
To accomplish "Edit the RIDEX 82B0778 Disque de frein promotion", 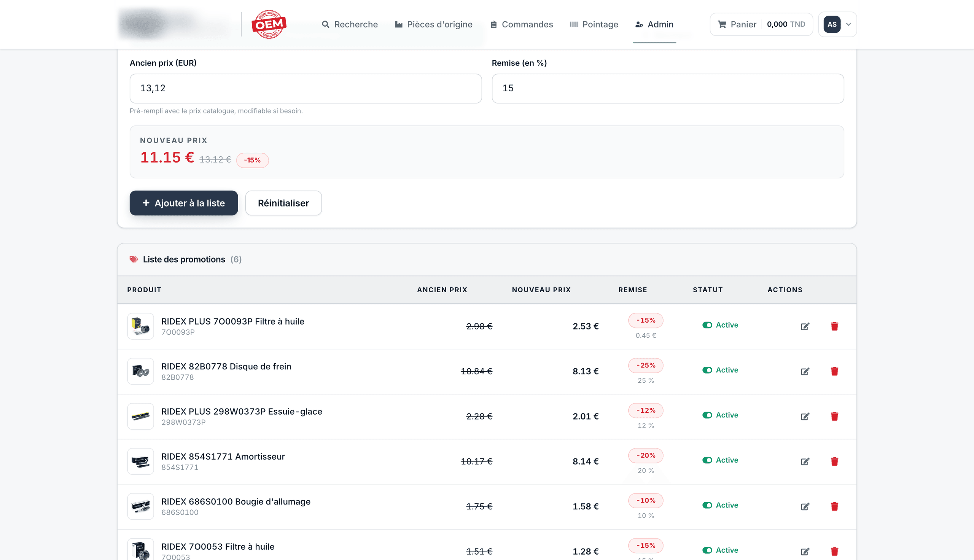I will click(x=805, y=371).
